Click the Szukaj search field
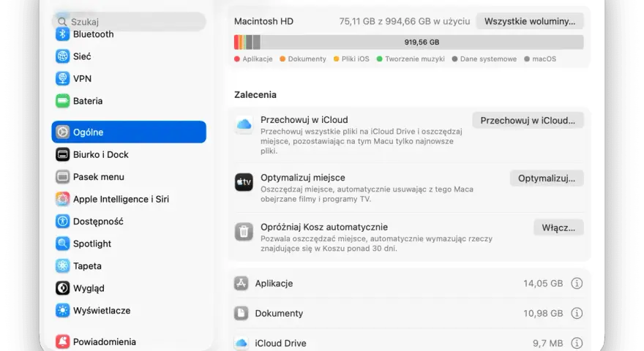 [x=129, y=21]
